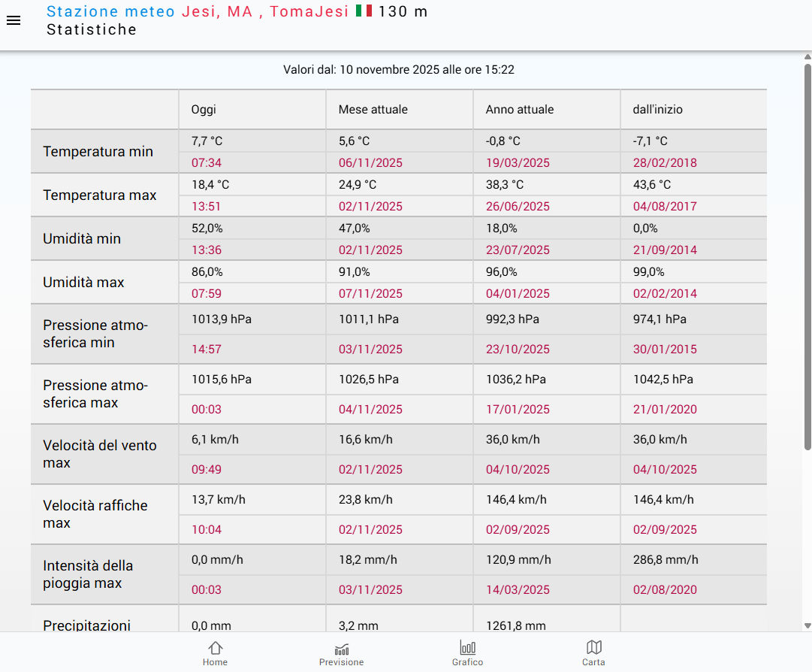Click the 'Anno attuale' column header
This screenshot has height=672, width=812.
click(x=519, y=110)
